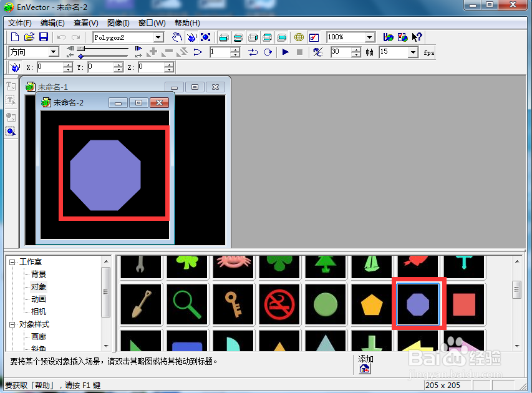This screenshot has width=532, height=393.
Task: Select 相机 in the studio tree
Action: point(38,311)
